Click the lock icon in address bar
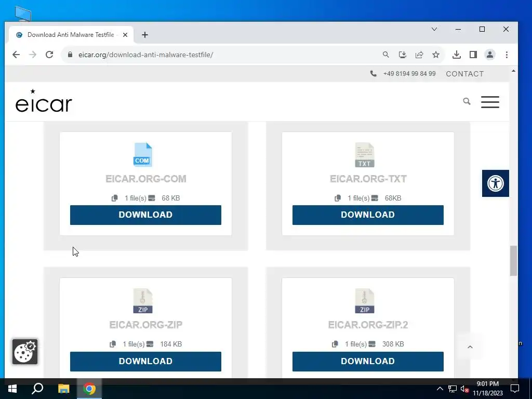This screenshot has height=399, width=532. 70,55
